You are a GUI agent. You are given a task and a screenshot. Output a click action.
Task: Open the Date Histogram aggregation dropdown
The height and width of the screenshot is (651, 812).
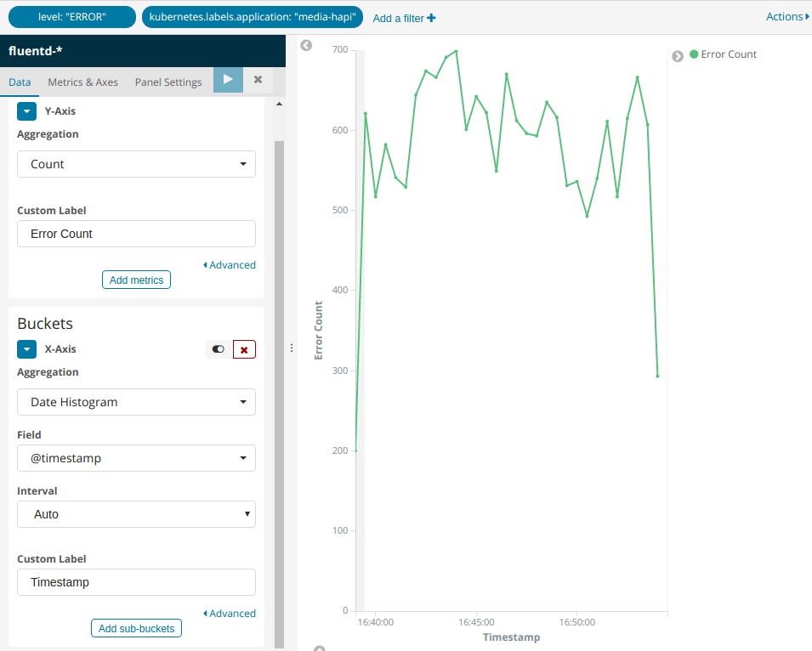(136, 402)
